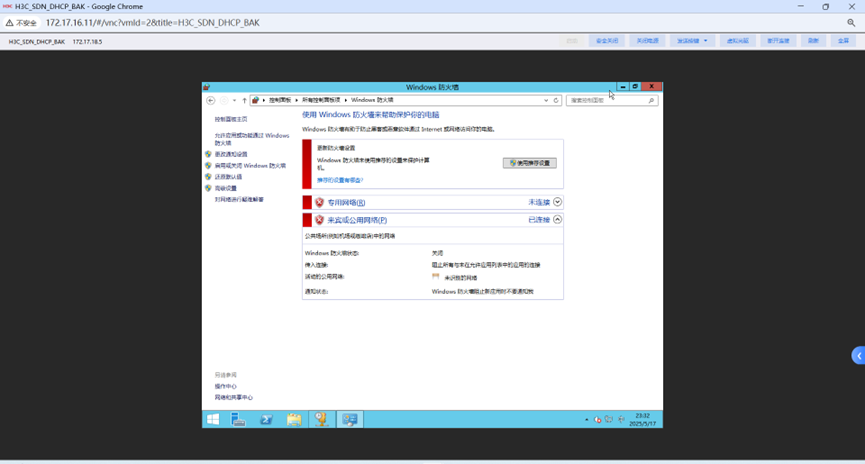Image resolution: width=865 pixels, height=464 pixels.
Task: Click 全屏 button in VNC toolbar
Action: pyautogui.click(x=843, y=41)
